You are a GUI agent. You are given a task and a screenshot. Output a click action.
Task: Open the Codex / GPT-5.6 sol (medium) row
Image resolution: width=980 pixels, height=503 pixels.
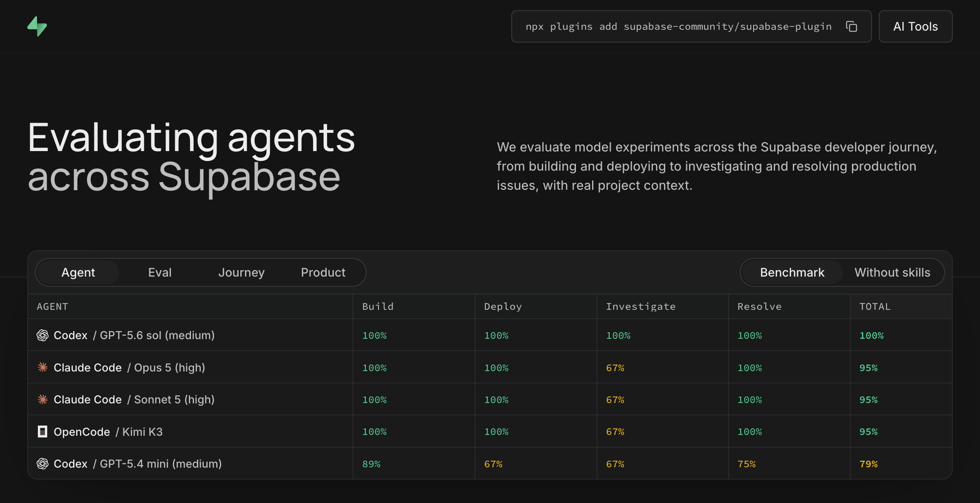pos(490,335)
